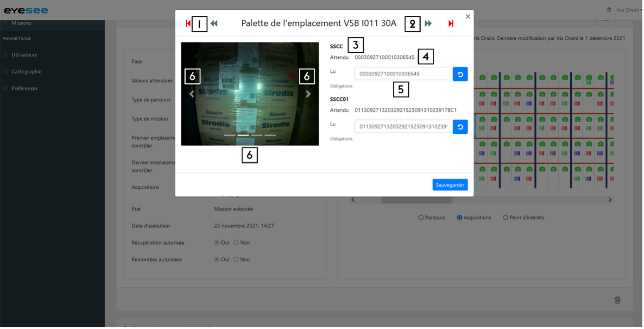Viewport: 644px width, 329px height.
Task: Click the 'Valeurs attendues' label
Action: pos(152,81)
